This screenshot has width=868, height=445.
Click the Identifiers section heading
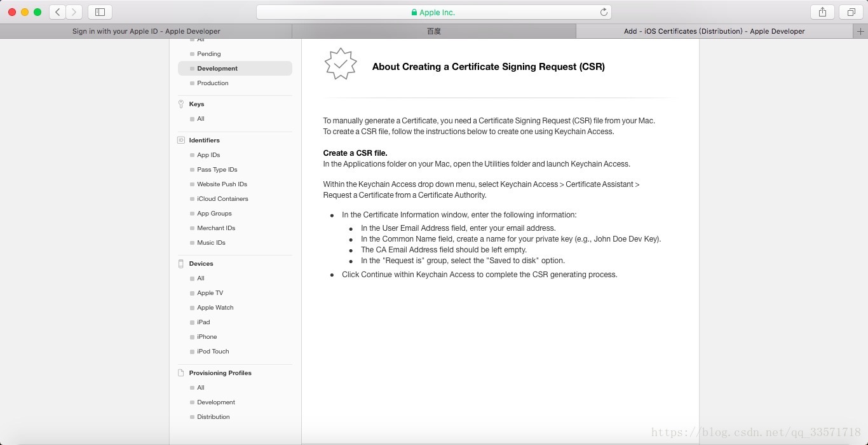pyautogui.click(x=204, y=140)
